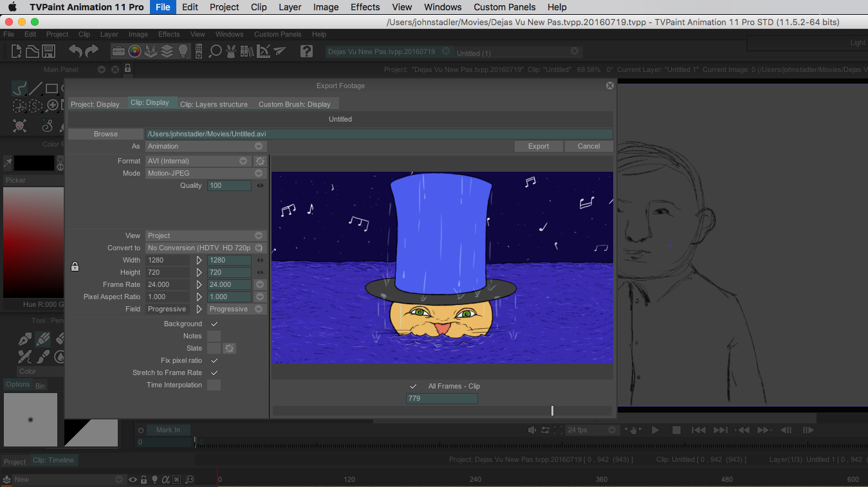Toggle the loop playback icon
This screenshot has width=868, height=487.
coord(545,430)
